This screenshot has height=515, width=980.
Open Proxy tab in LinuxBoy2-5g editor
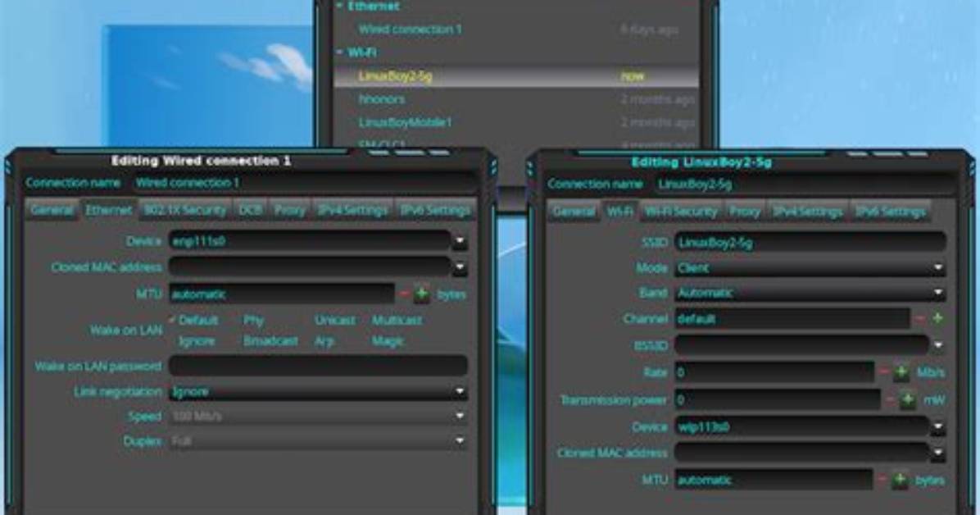click(745, 212)
